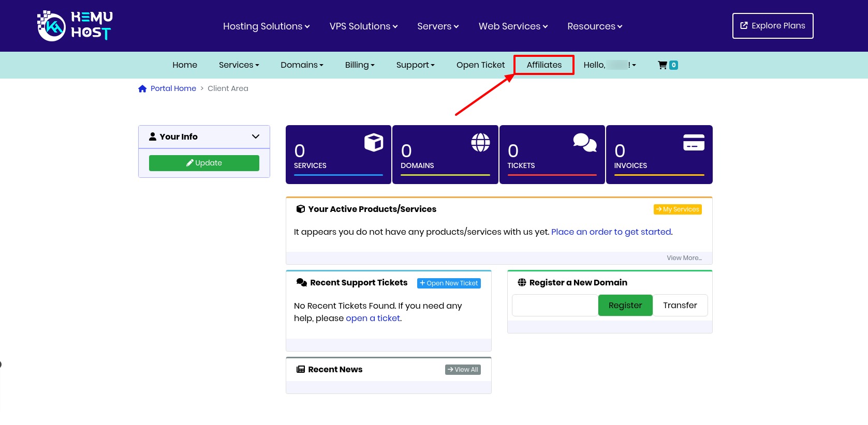
Task: Click the Your Active Products/Services heading
Action: coord(372,209)
